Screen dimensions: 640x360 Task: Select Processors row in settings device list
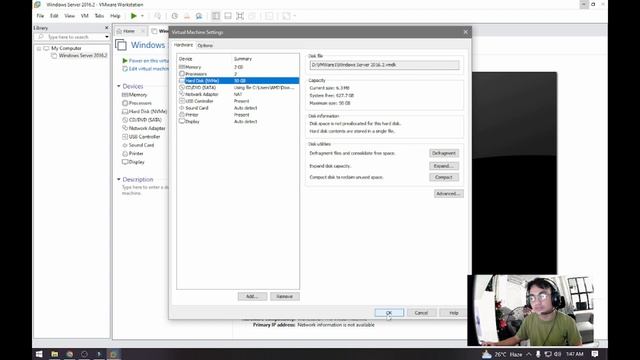coord(238,74)
